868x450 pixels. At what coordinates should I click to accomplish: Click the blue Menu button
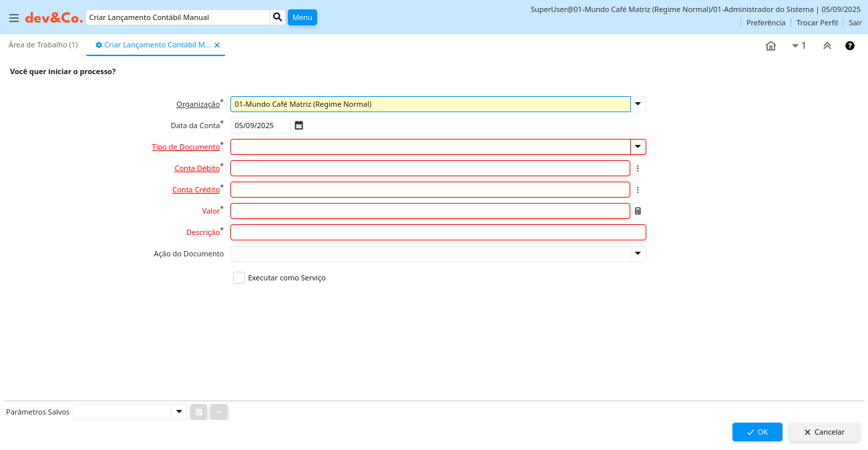tap(302, 17)
